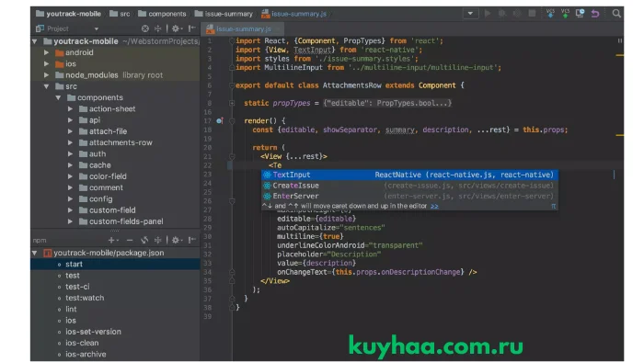
Task: Click the Scroll from Source target icon in Project panel
Action: tap(145, 28)
